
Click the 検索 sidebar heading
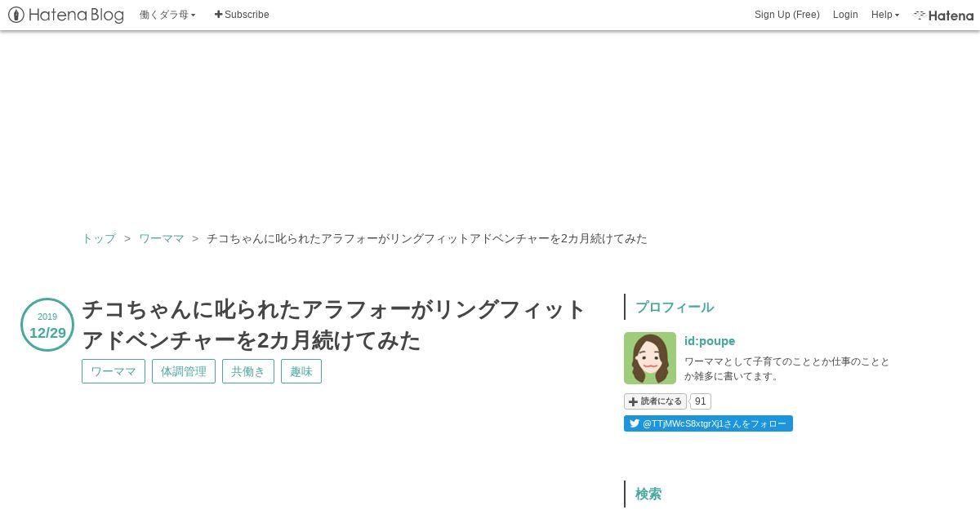648,494
